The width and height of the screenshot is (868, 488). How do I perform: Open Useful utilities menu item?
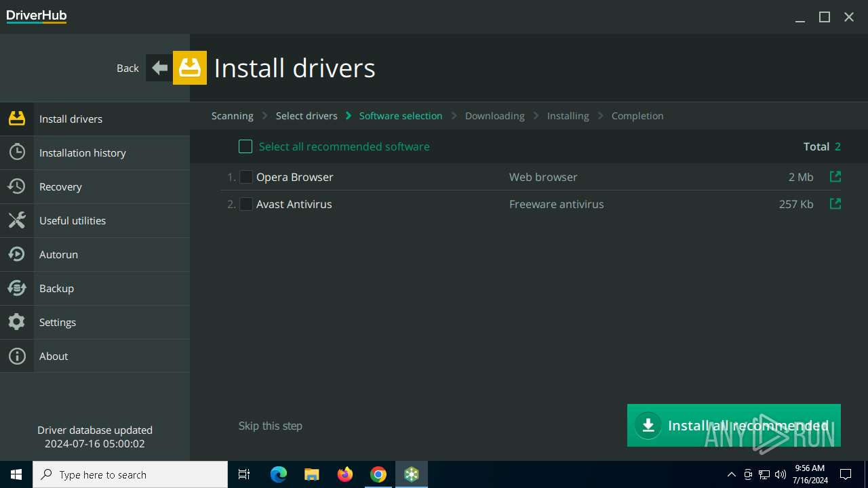point(95,220)
